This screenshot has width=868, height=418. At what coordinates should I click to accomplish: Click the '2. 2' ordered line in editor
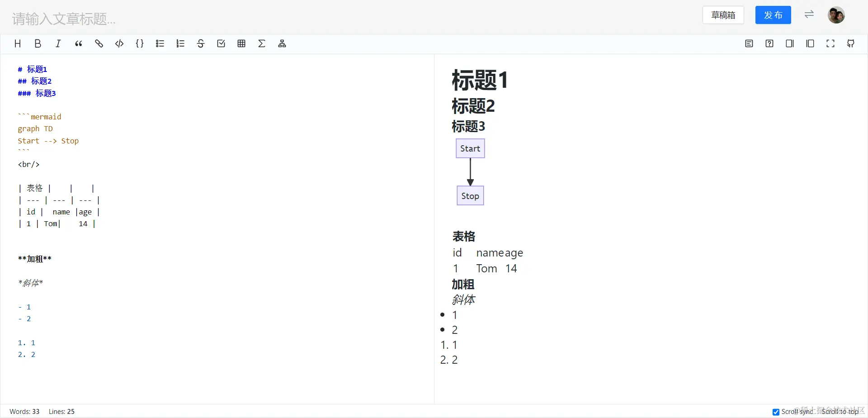(27, 354)
